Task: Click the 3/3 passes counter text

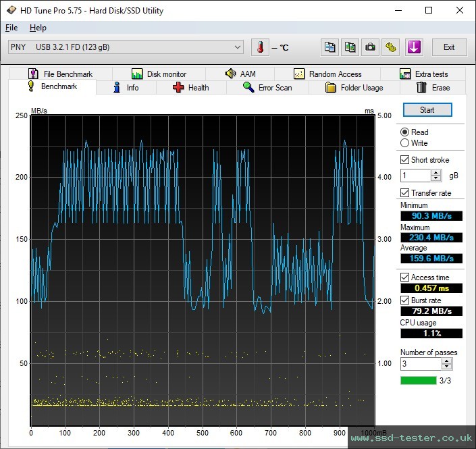Action: [x=446, y=380]
